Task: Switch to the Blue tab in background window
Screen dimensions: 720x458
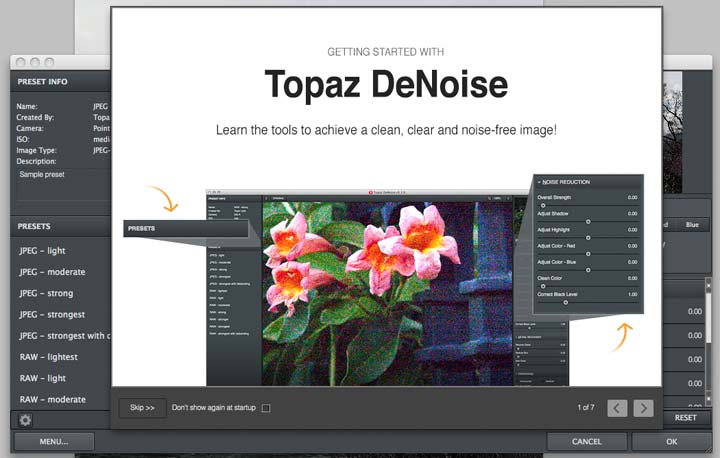Action: [692, 225]
